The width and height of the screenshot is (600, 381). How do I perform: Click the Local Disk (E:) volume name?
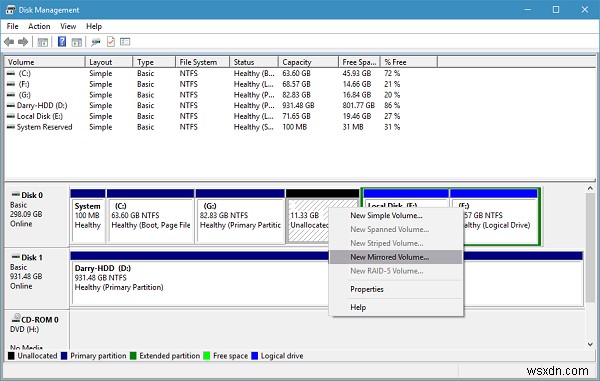point(40,116)
